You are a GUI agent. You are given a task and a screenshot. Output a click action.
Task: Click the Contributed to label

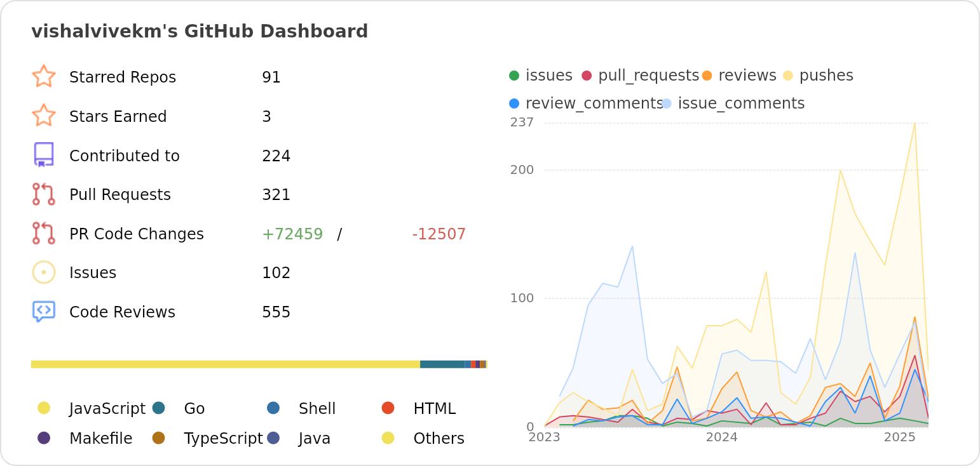(x=125, y=156)
